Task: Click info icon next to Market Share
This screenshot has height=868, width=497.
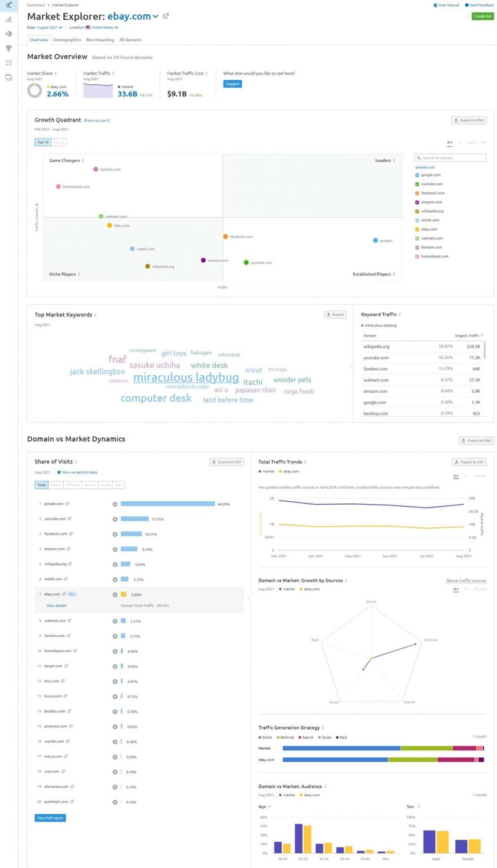Action: click(x=56, y=73)
